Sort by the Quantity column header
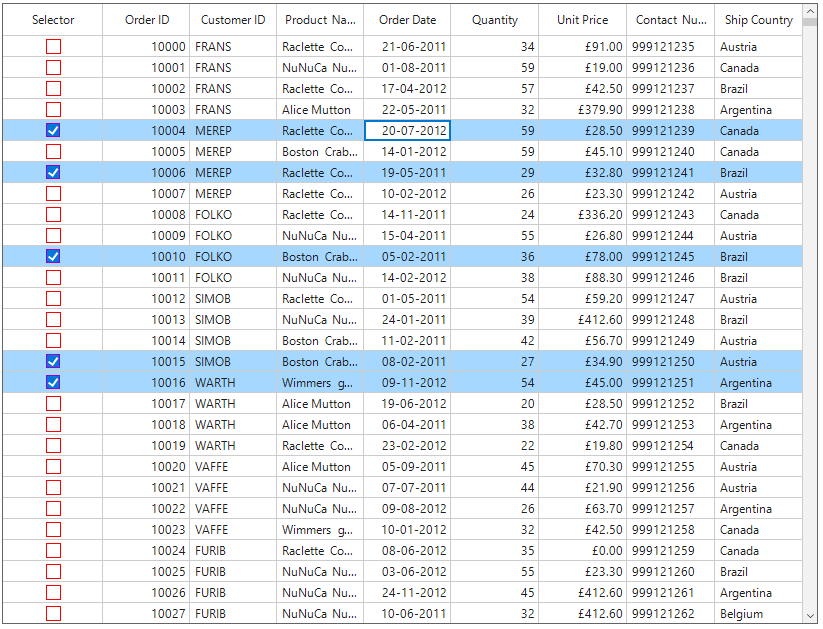This screenshot has width=823, height=629. click(494, 20)
